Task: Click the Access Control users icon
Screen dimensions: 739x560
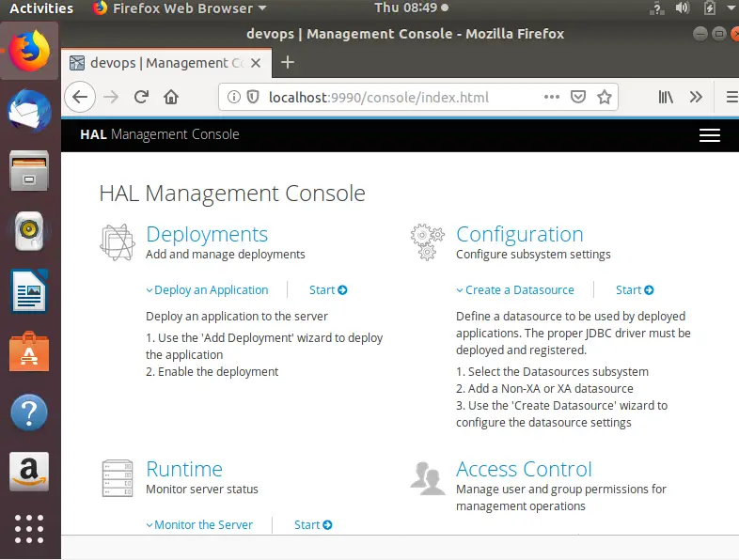Action: [427, 478]
